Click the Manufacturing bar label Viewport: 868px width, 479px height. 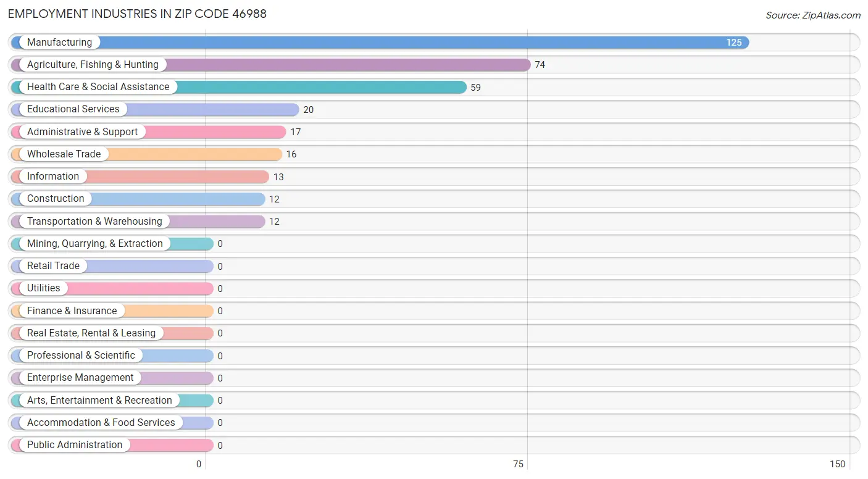click(x=59, y=42)
